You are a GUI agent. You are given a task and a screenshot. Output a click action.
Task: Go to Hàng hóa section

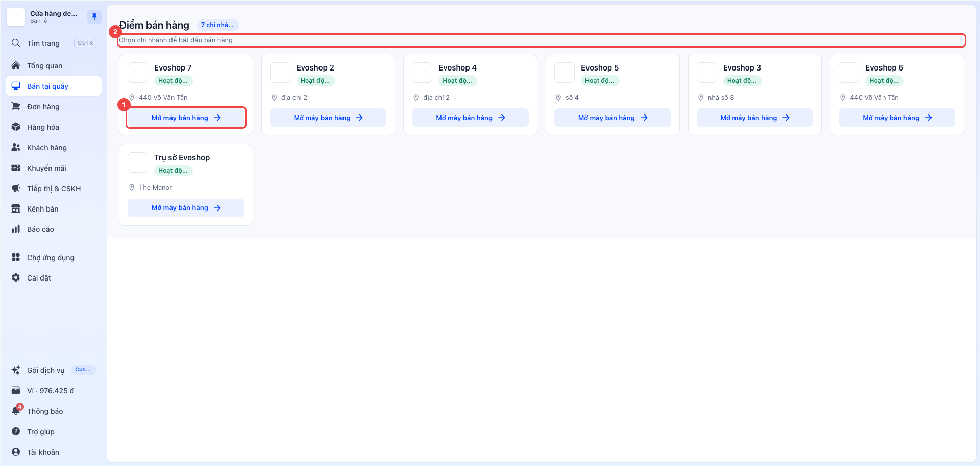[54, 127]
